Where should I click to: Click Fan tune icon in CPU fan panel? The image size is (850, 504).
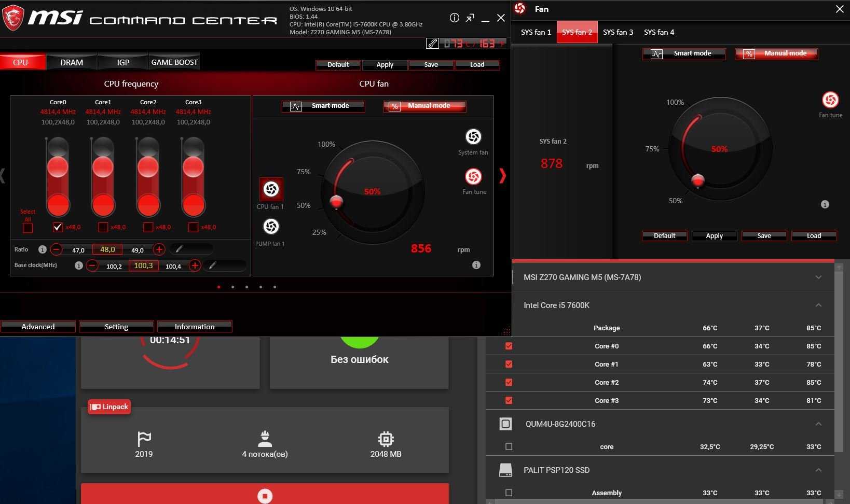(x=473, y=177)
